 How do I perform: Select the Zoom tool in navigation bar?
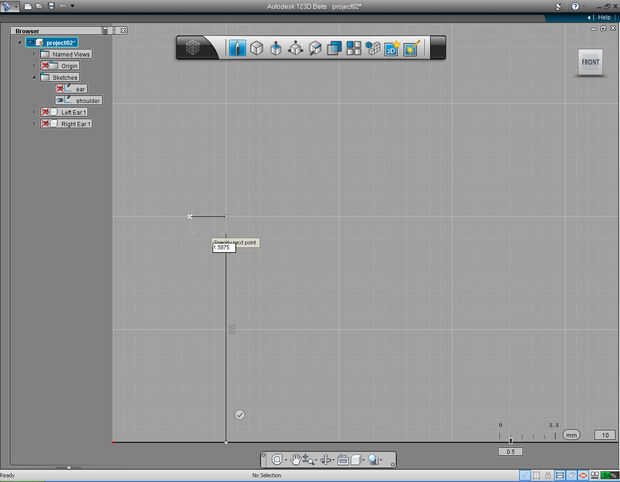click(x=308, y=459)
